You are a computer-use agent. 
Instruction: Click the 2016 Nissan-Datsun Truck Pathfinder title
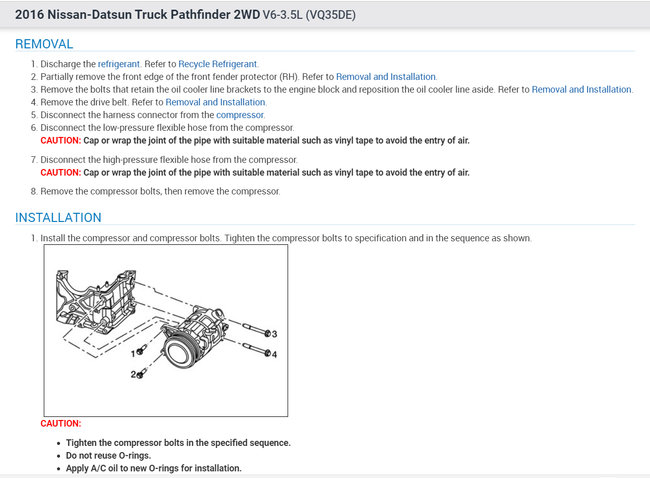point(138,15)
